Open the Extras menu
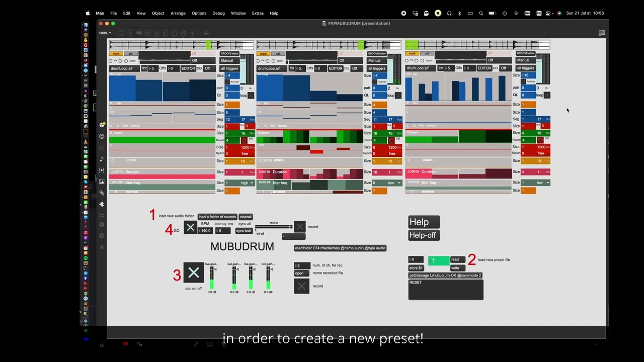 click(258, 13)
